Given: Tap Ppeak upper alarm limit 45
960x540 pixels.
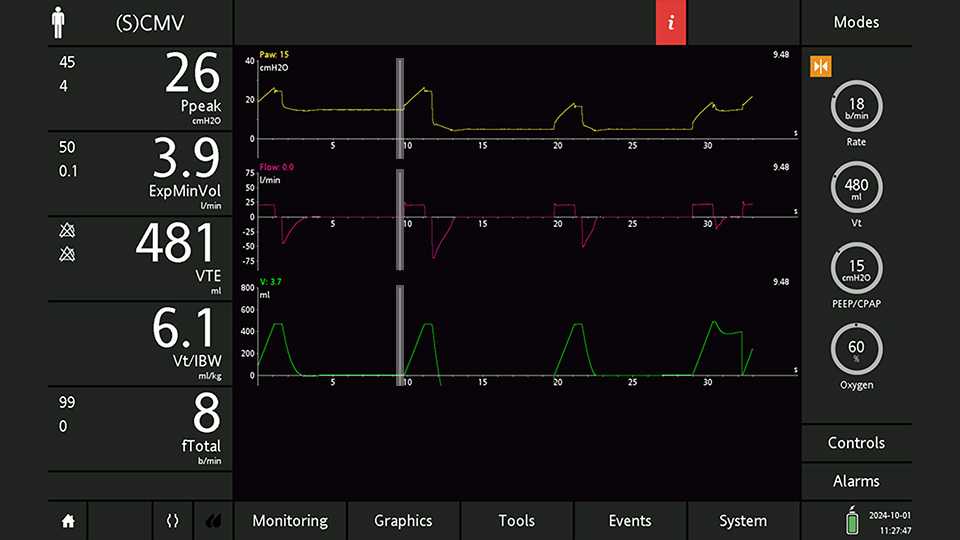Looking at the screenshot, I should pyautogui.click(x=67, y=62).
